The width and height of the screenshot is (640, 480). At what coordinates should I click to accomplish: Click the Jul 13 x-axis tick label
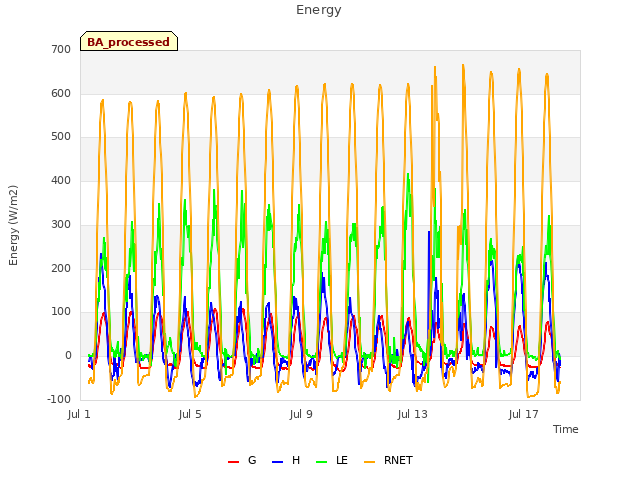pos(413,415)
